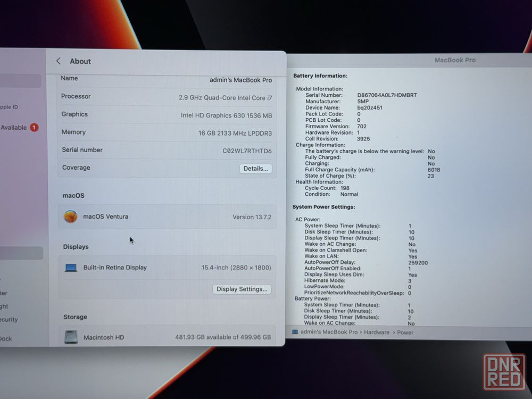Viewport: 532px width, 399px height.
Task: Click PrioritizeNetworkReachabilityOverSleep row
Action: coord(358,293)
